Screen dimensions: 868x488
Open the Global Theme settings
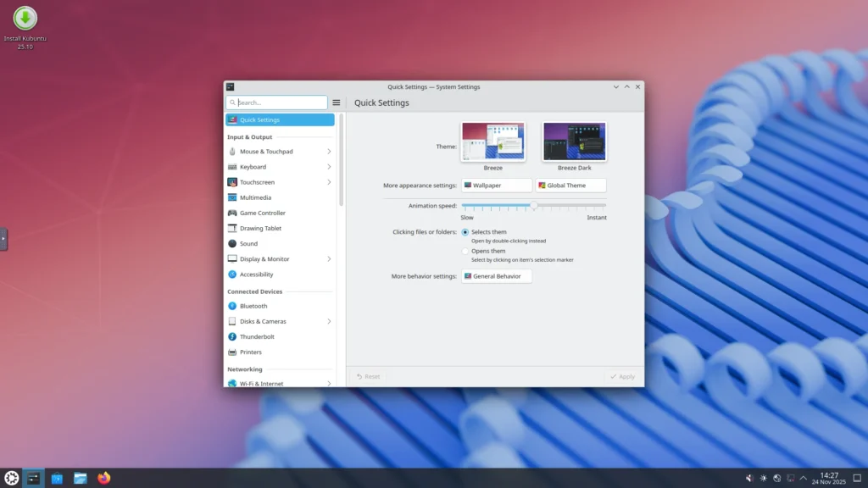(x=570, y=185)
